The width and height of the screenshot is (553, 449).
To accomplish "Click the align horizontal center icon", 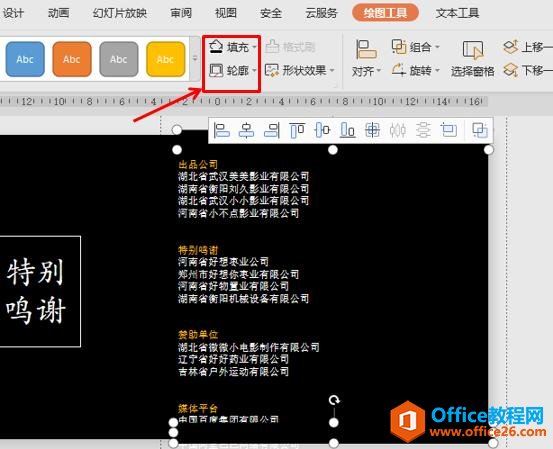I will (246, 130).
